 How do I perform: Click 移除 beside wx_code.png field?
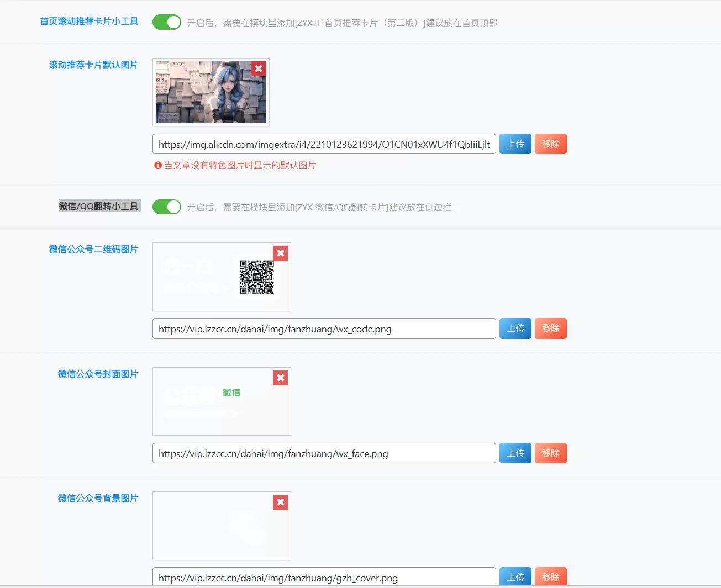point(551,328)
